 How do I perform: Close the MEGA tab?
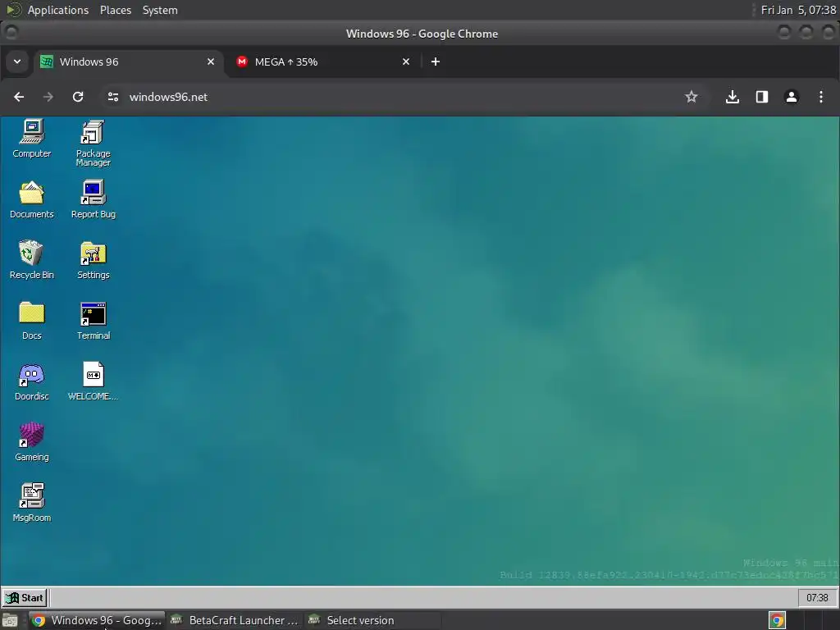tap(406, 62)
